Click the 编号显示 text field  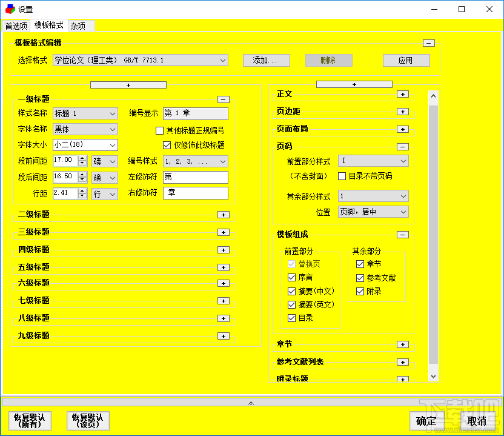point(196,113)
